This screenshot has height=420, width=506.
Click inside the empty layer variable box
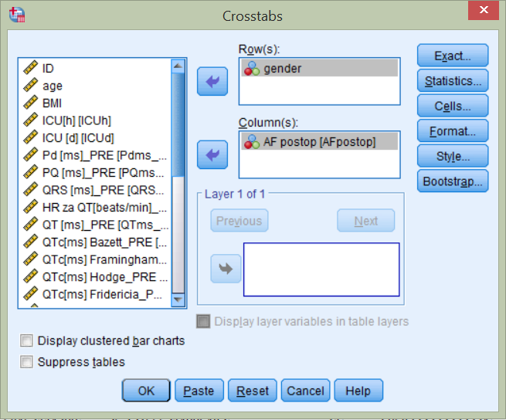[x=321, y=269]
